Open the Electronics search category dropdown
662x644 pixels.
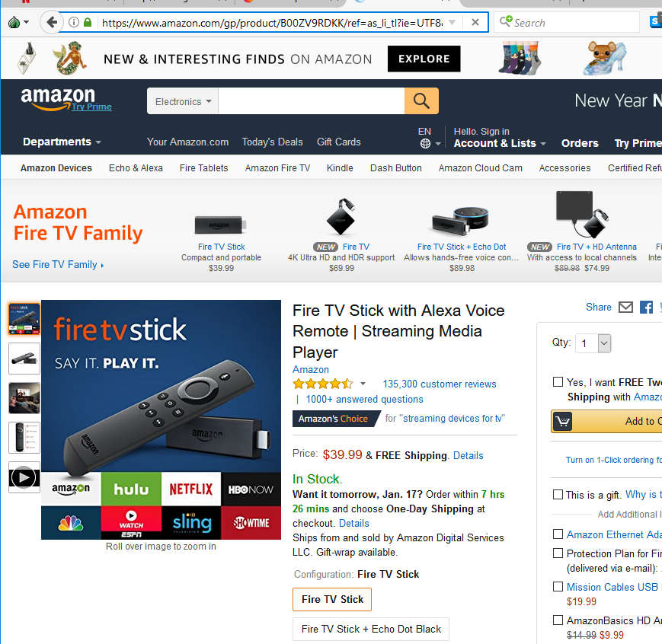tap(182, 101)
